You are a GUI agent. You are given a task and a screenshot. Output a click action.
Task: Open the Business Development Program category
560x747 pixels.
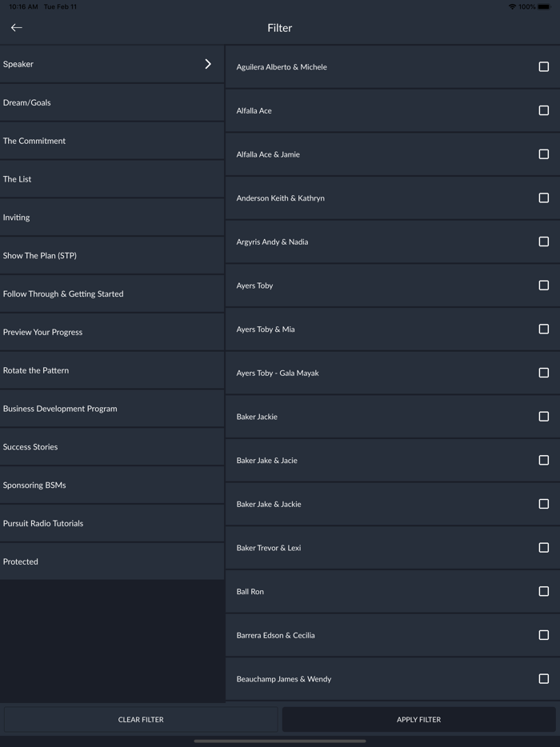point(112,409)
